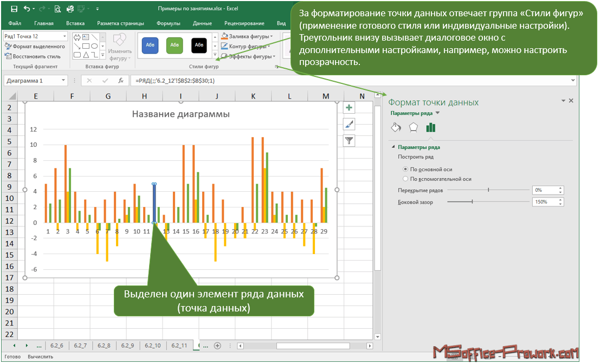Open print preview from quick access toolbar

(57, 9)
